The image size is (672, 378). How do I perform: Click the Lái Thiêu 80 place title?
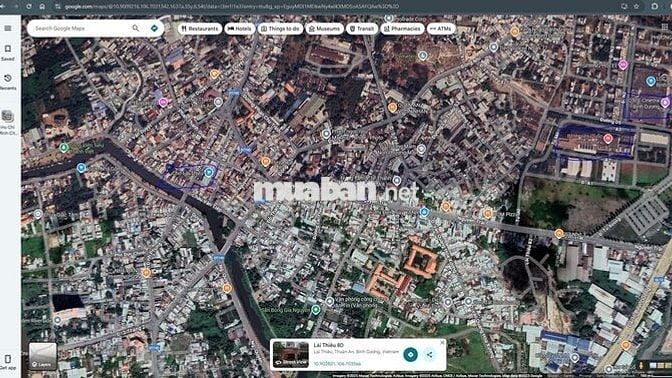point(328,345)
